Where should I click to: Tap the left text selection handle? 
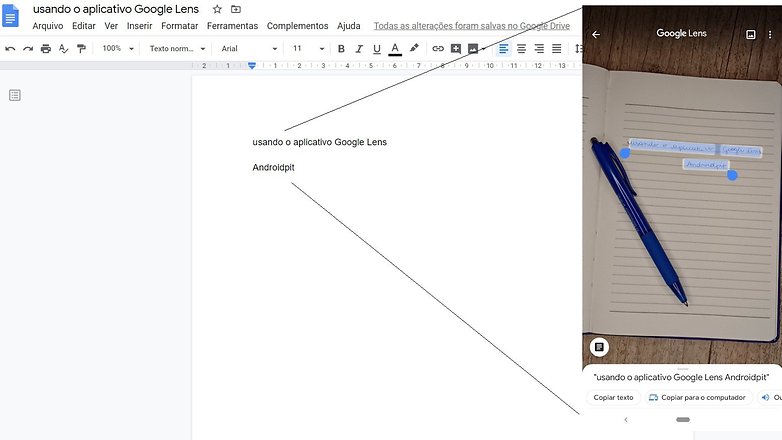(x=625, y=153)
